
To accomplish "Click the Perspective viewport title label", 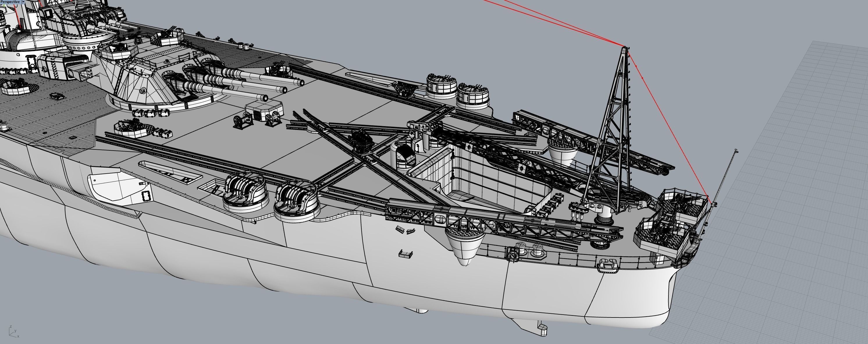I will point(10,2).
